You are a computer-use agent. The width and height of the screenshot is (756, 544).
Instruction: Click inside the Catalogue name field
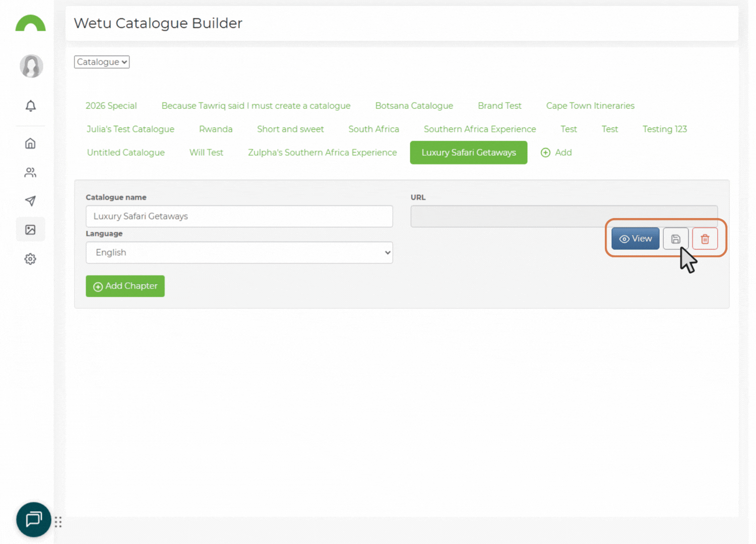(x=239, y=216)
